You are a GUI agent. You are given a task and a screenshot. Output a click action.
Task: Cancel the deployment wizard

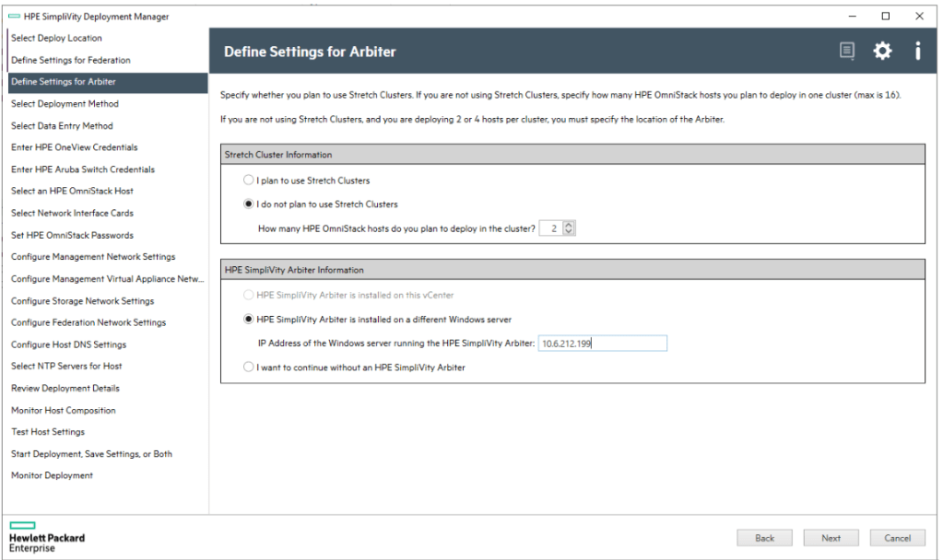[897, 538]
